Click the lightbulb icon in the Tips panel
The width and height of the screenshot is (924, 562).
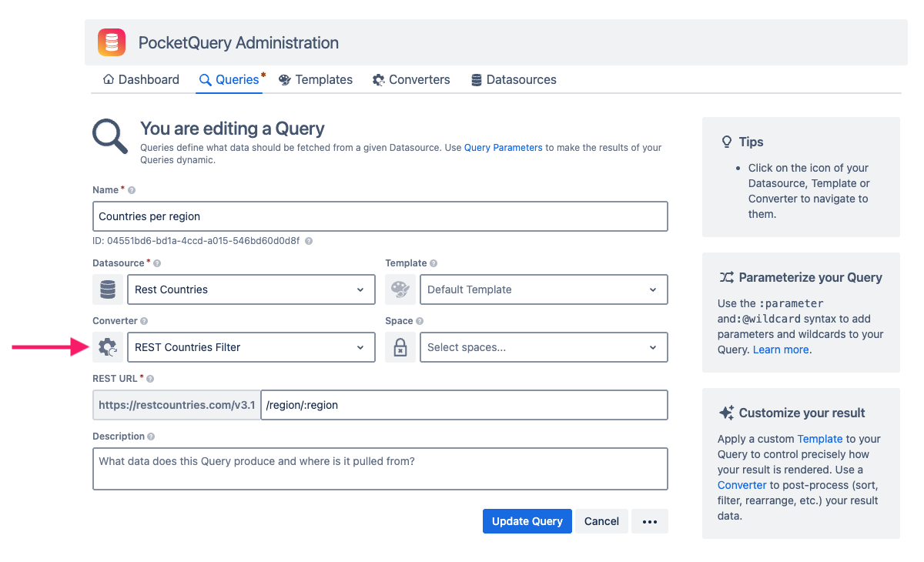point(727,142)
